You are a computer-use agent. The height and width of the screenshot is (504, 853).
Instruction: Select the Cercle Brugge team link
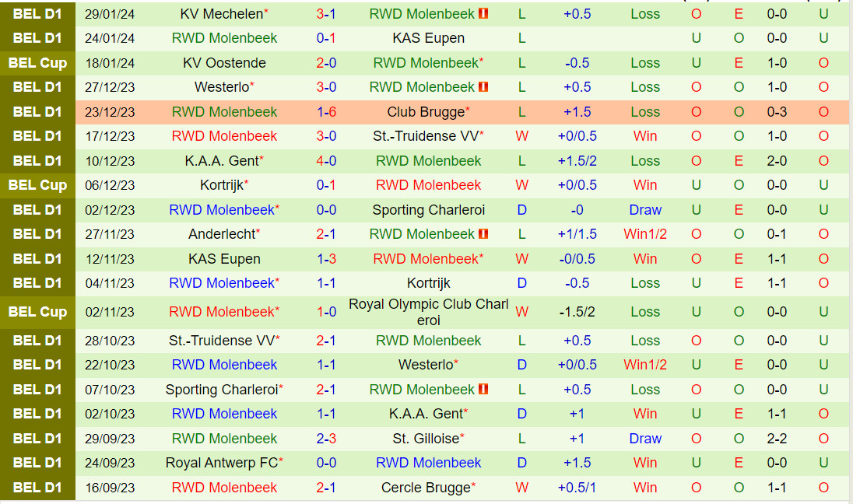point(425,488)
